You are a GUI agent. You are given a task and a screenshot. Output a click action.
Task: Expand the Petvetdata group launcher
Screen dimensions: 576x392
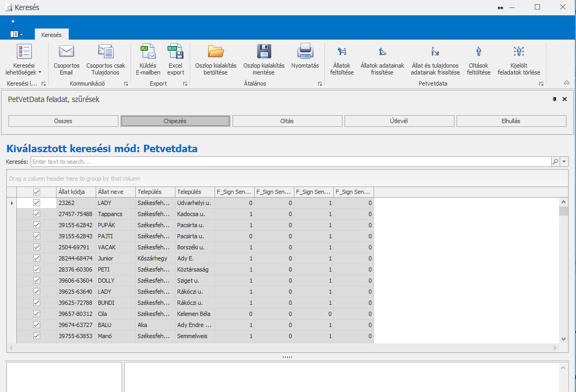(x=541, y=84)
